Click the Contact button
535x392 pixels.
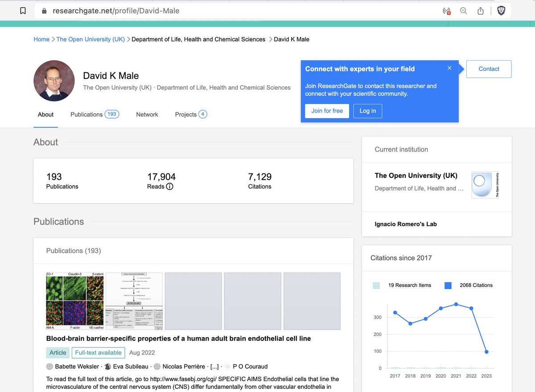coord(489,69)
